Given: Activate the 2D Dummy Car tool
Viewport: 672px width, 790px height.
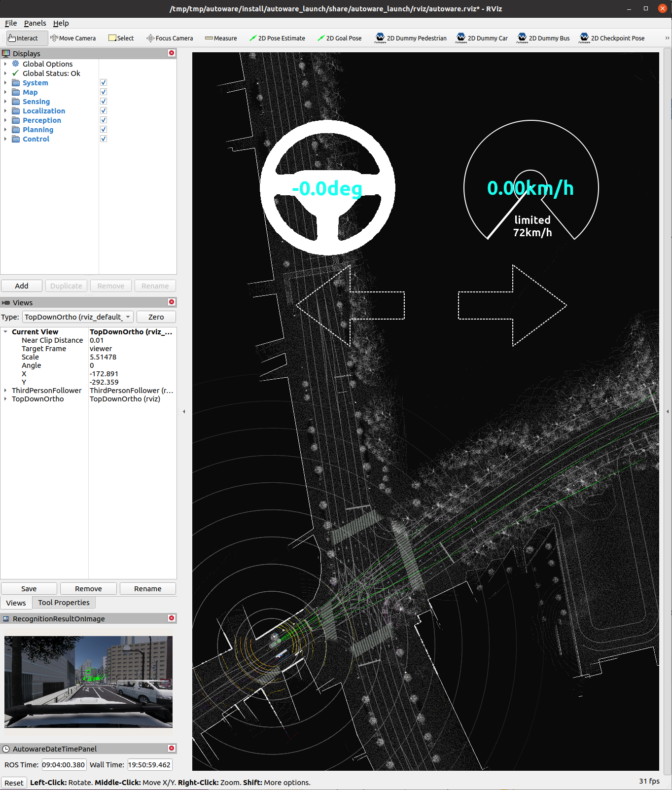Looking at the screenshot, I should [482, 38].
